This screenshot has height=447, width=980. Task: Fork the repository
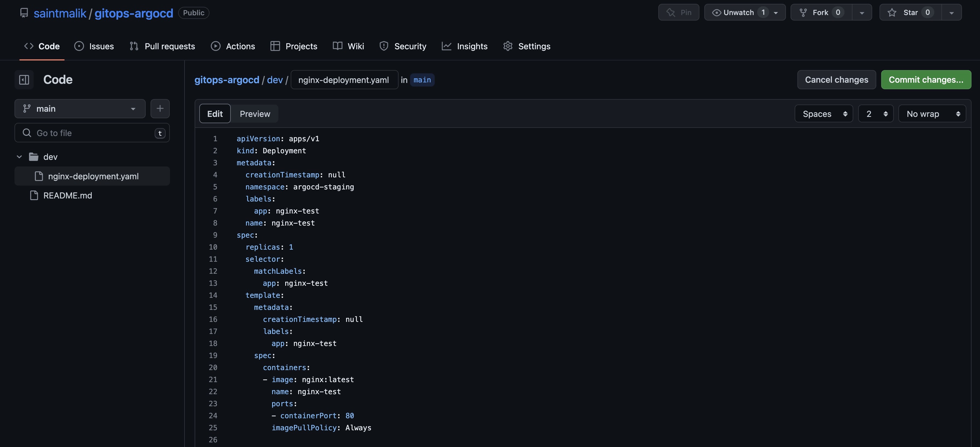tap(821, 12)
